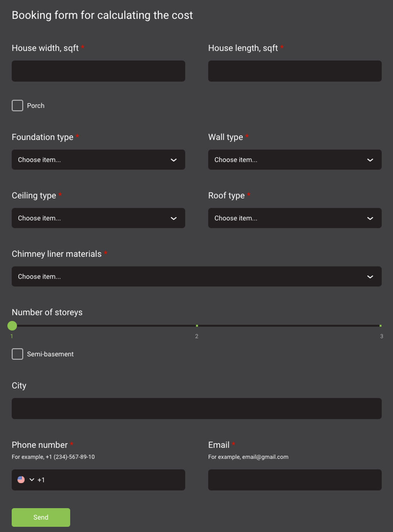Click the Ceiling type chevron arrow
Screen dimensions: 393x532
174,218
